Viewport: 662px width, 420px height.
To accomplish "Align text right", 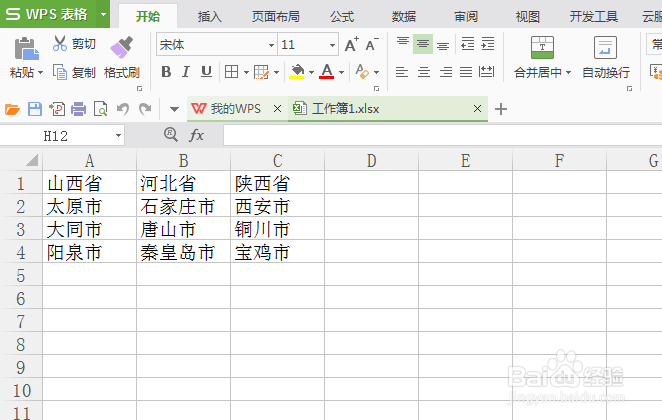I will pyautogui.click(x=445, y=72).
